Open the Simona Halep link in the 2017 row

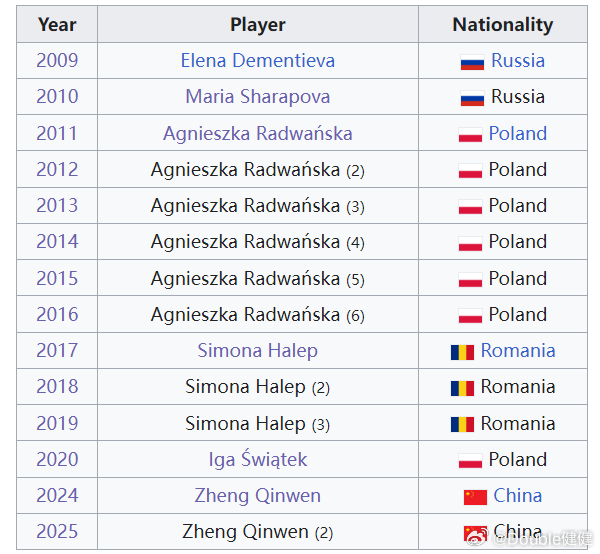point(258,350)
